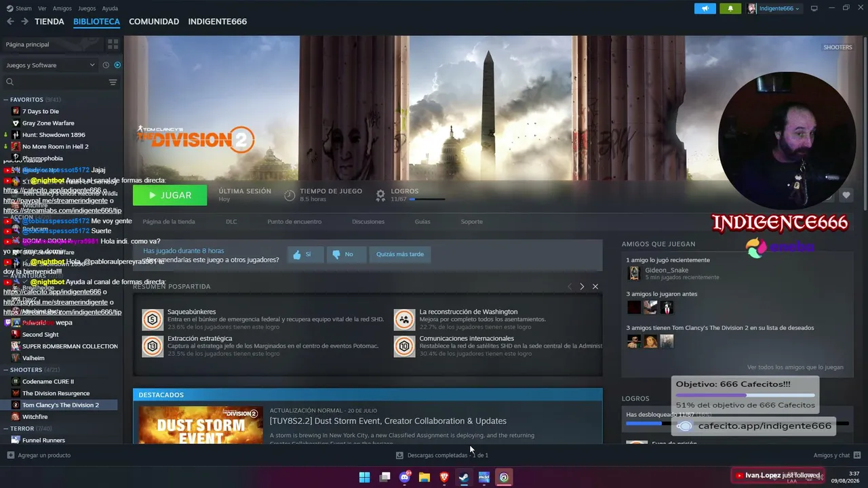
Task: Show previous post-game summary page
Action: pyautogui.click(x=570, y=287)
